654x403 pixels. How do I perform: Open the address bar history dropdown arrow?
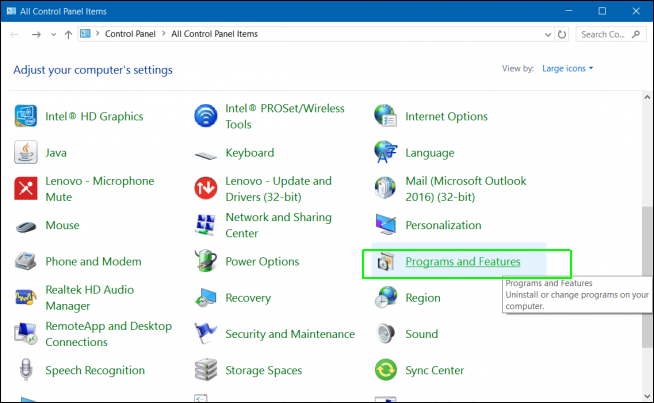tap(548, 35)
